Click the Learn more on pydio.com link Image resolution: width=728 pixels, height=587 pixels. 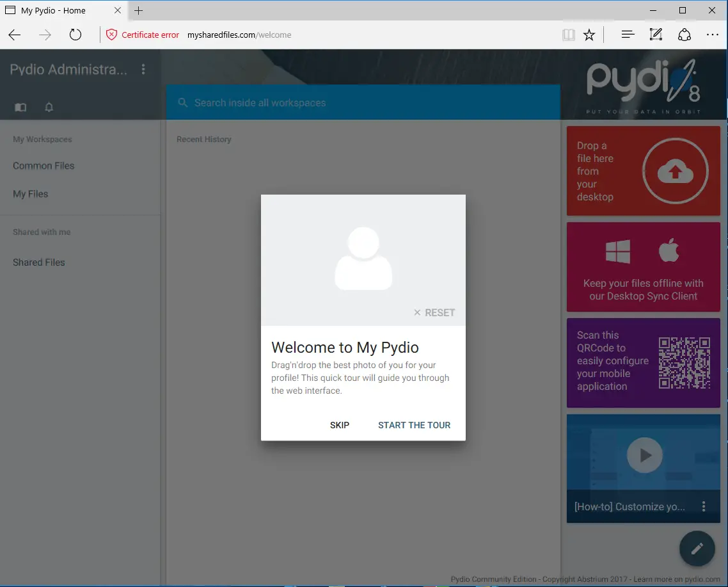677,579
